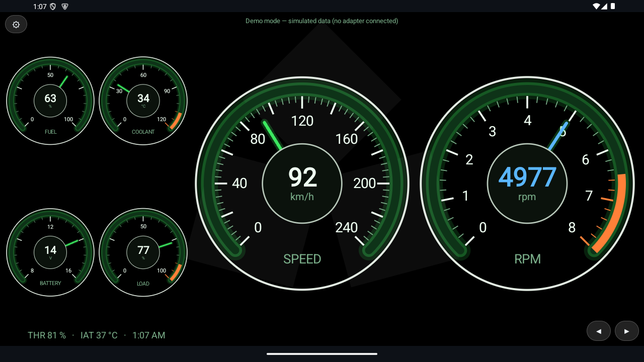Select the LOAD percentage gauge
This screenshot has height=362, width=644.
click(143, 252)
